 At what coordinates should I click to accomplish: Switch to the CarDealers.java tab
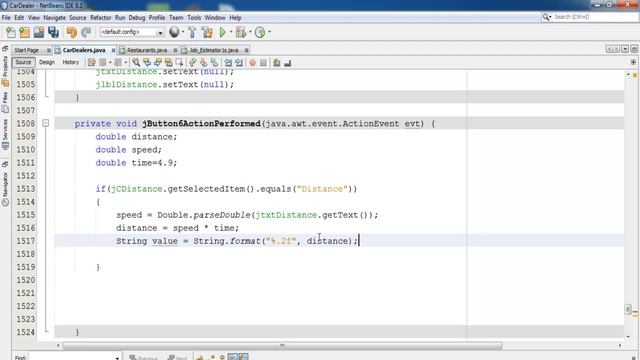click(x=84, y=50)
